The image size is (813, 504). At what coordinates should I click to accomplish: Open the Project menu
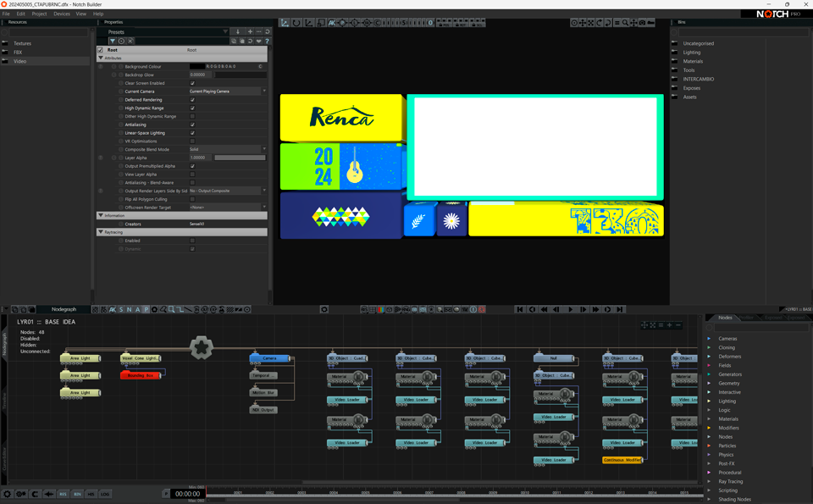(x=40, y=14)
